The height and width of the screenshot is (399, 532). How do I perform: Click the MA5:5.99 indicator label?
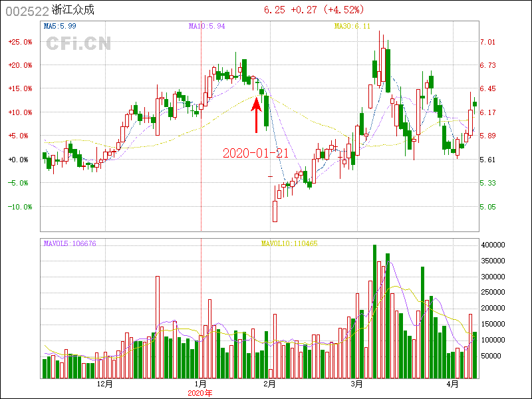tap(60, 27)
